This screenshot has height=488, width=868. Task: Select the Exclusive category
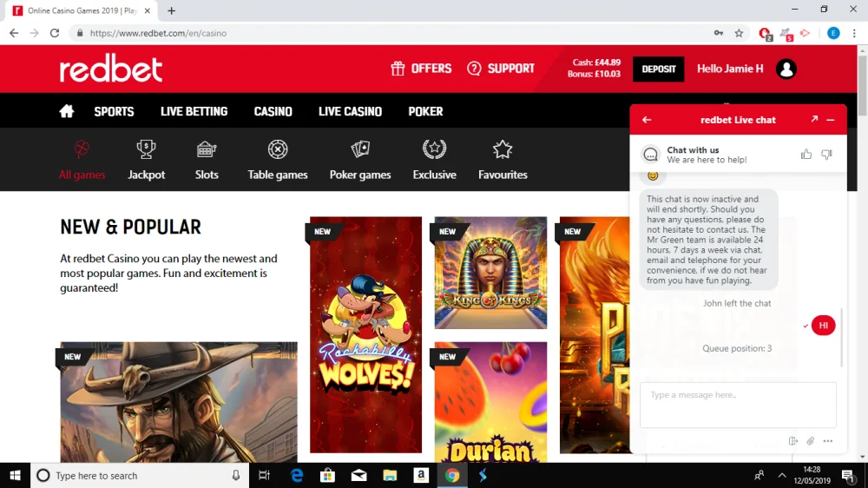click(x=435, y=160)
